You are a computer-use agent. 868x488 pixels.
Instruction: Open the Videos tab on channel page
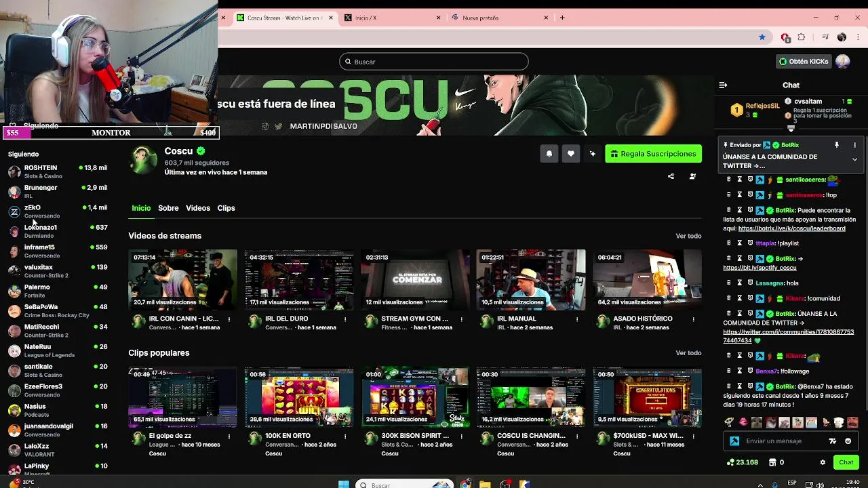[x=198, y=208]
